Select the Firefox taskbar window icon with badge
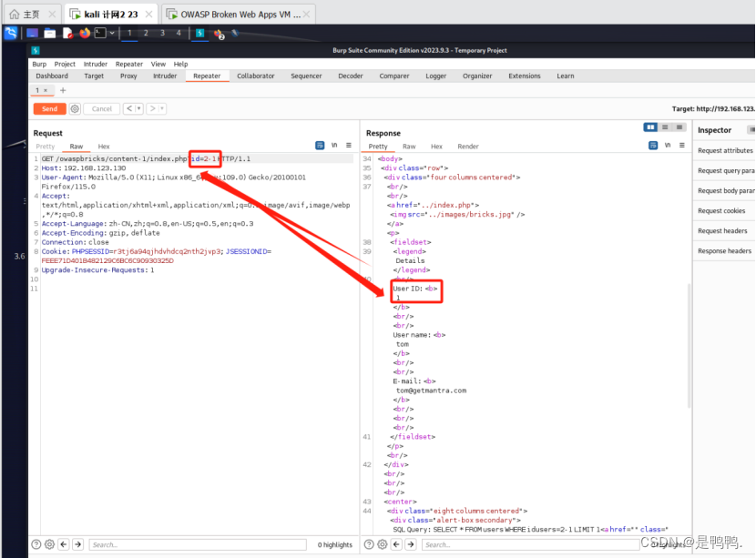The width and height of the screenshot is (756, 558). 219,34
